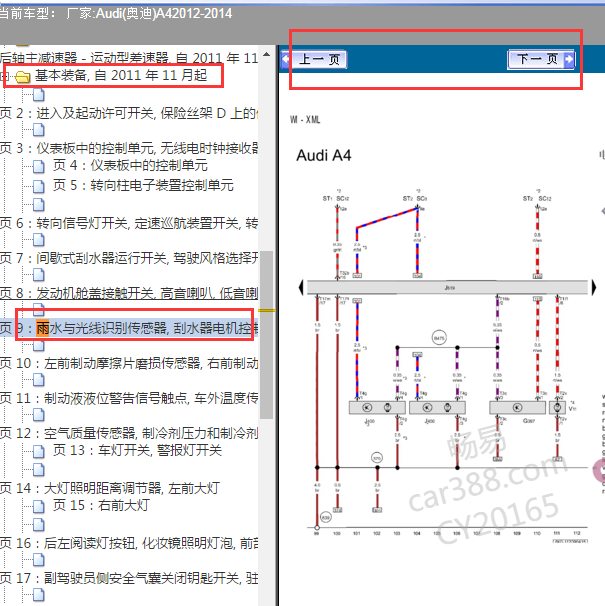Click tree panel scroll-up arrow
The image size is (605, 606).
pos(266,54)
